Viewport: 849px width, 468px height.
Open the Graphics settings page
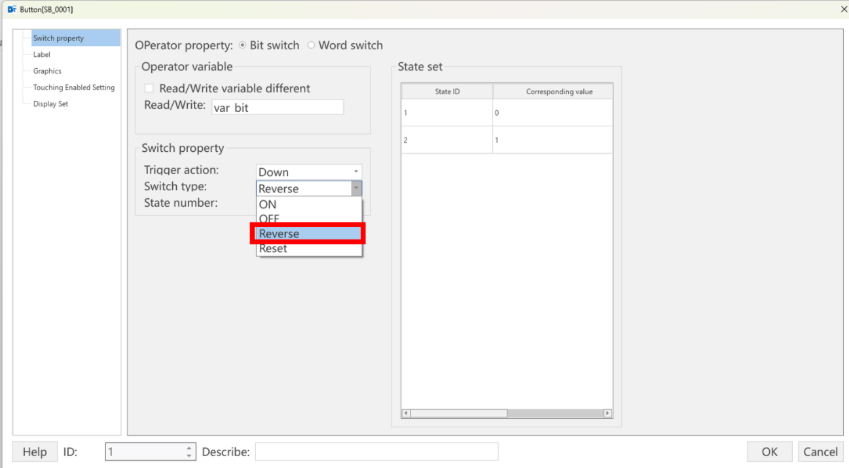[47, 71]
